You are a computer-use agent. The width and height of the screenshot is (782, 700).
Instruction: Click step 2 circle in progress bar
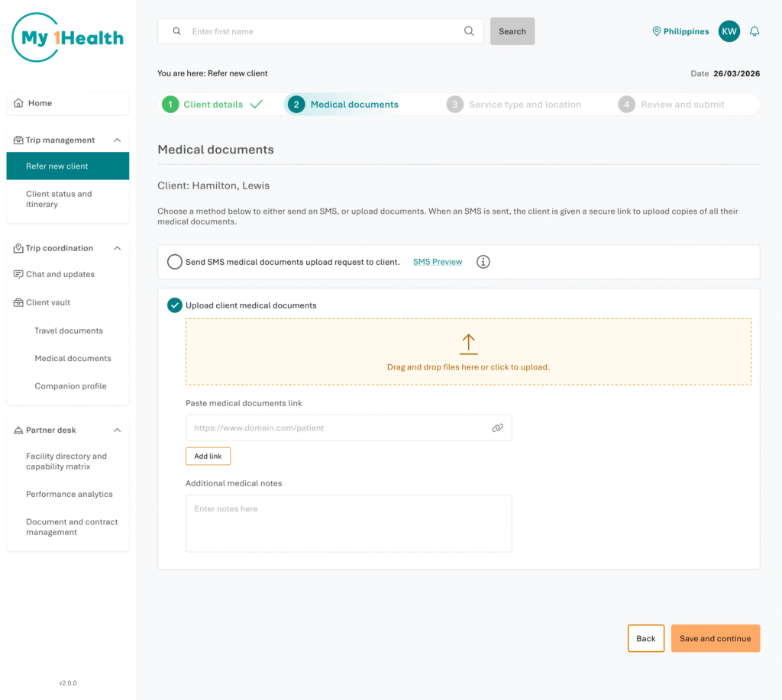tap(296, 105)
